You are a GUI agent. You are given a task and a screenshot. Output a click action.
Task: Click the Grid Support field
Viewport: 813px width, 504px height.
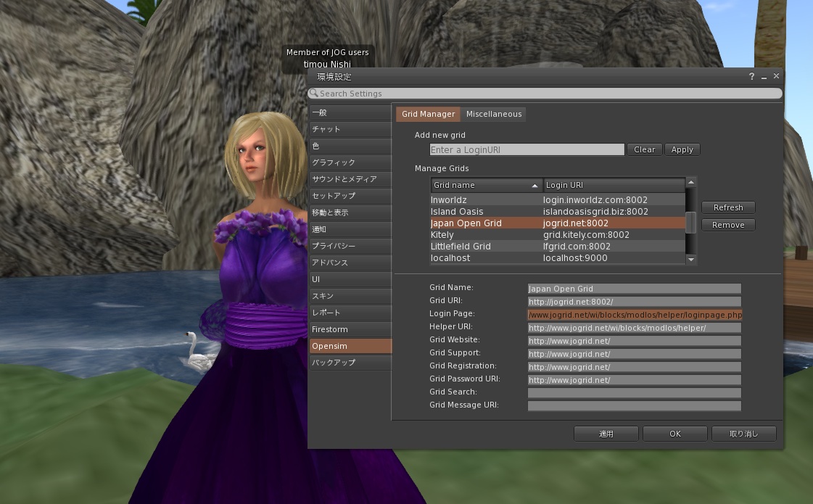[634, 354]
